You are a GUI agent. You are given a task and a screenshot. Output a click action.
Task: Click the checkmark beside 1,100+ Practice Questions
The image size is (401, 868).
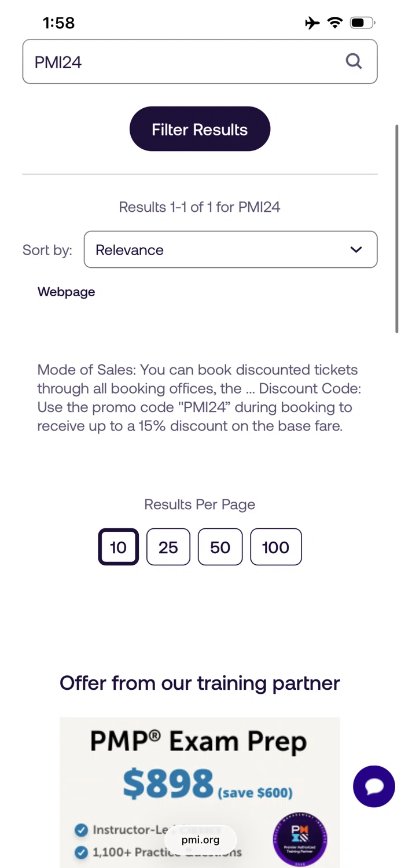(x=82, y=852)
